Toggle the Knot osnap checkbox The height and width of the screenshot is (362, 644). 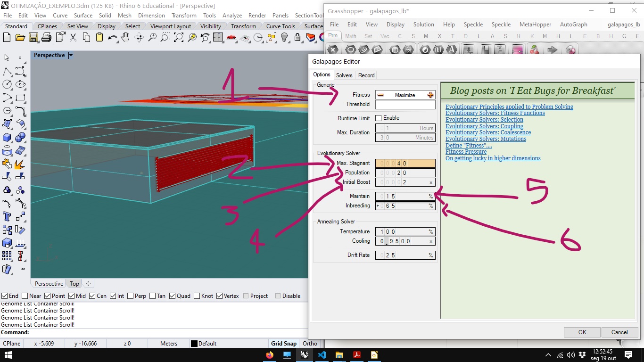(197, 296)
